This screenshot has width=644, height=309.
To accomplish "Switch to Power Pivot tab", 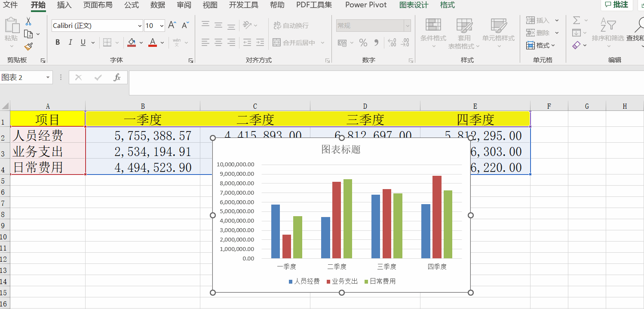I will (366, 5).
